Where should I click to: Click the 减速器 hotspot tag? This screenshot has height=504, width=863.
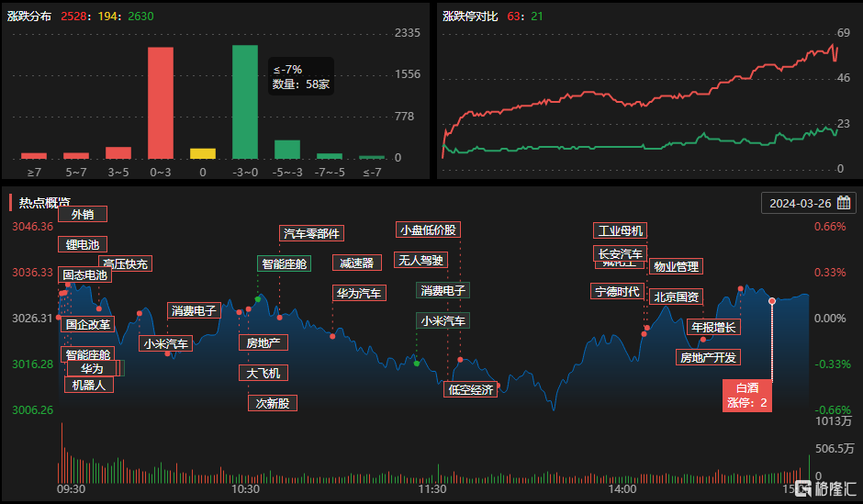[x=356, y=263]
